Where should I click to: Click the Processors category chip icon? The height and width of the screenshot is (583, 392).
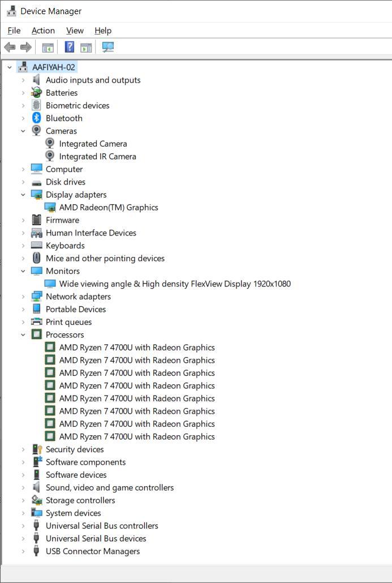[36, 335]
